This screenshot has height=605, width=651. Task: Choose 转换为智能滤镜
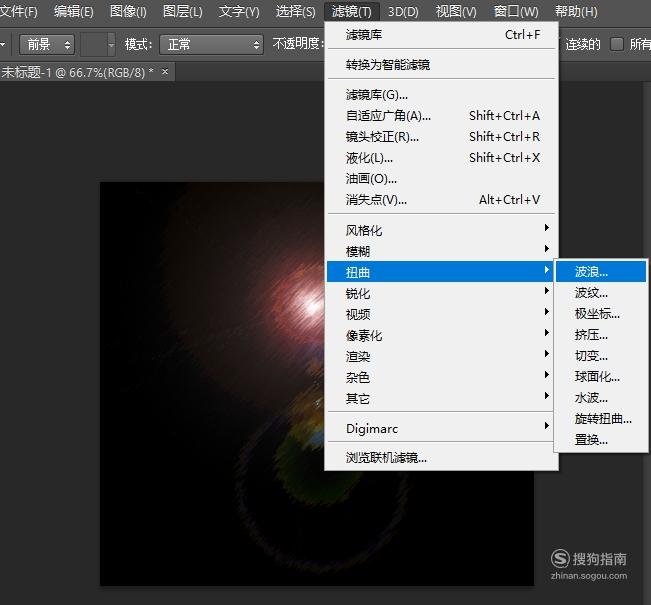[442, 65]
